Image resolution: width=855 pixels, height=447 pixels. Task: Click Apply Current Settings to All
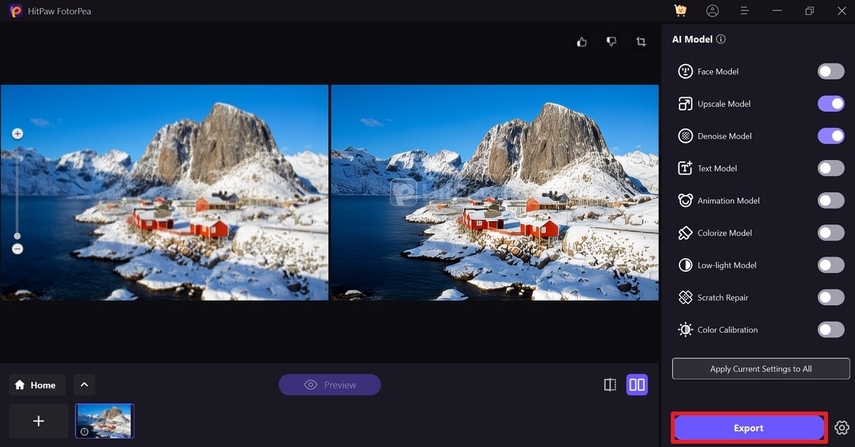761,369
